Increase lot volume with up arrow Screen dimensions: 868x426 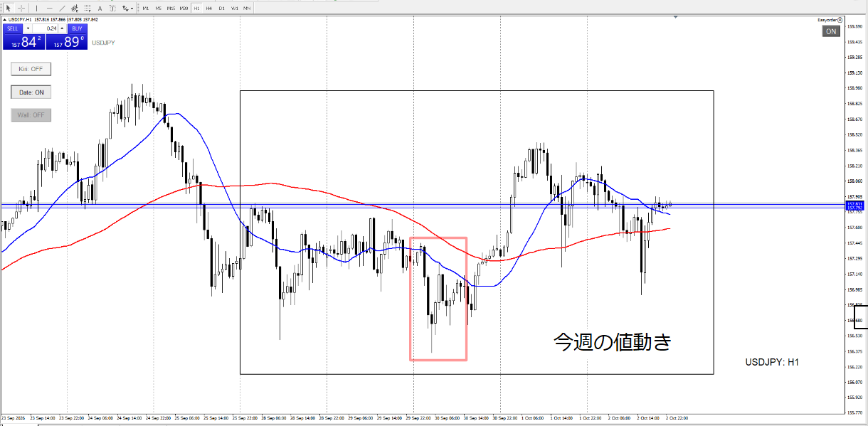pyautogui.click(x=62, y=28)
